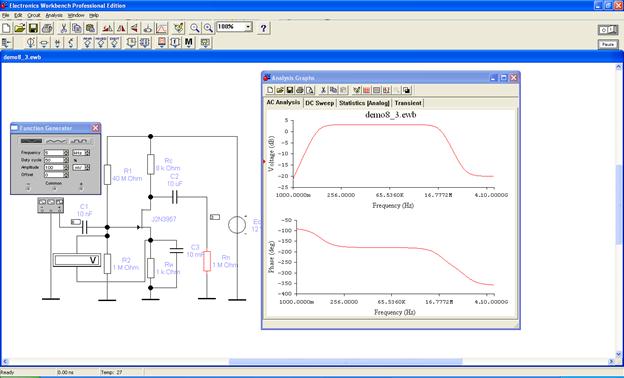Click the print preview icon in Analysis Graphs
624x378 pixels.
coord(310,90)
